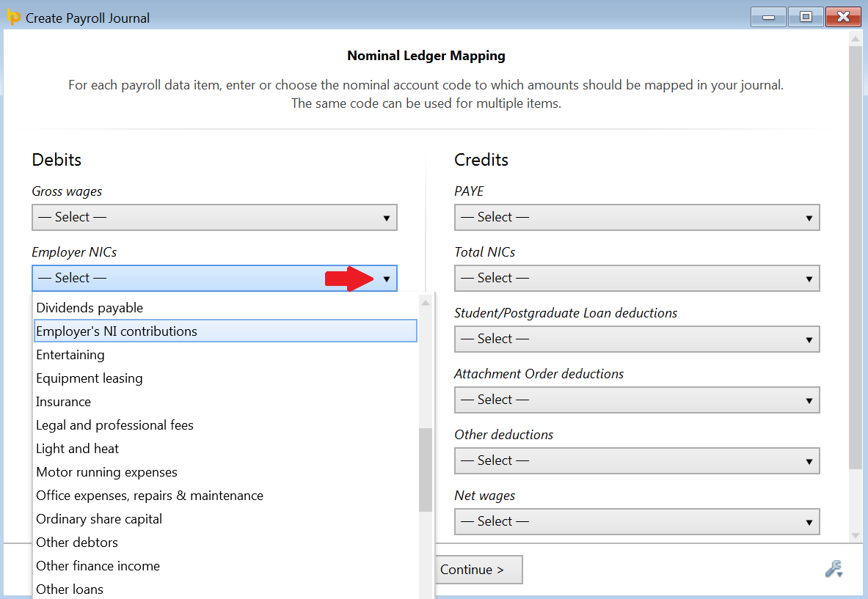Click the main window vertical scrollbar thumb
This screenshot has width=868, height=599.
[856, 258]
